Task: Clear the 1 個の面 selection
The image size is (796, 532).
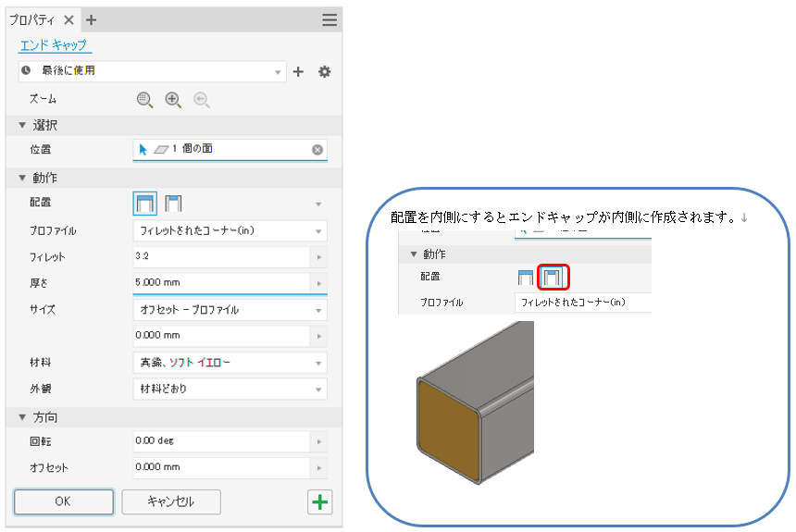Action: click(317, 150)
